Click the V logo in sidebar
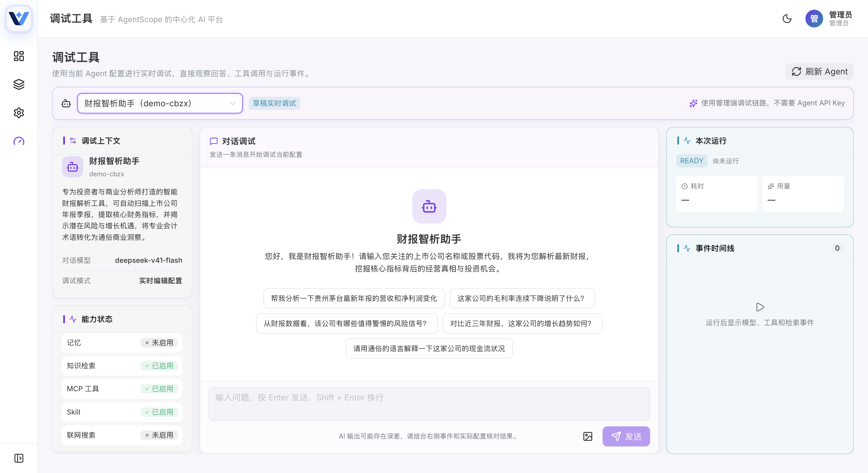The height and width of the screenshot is (473, 868). 19,19
